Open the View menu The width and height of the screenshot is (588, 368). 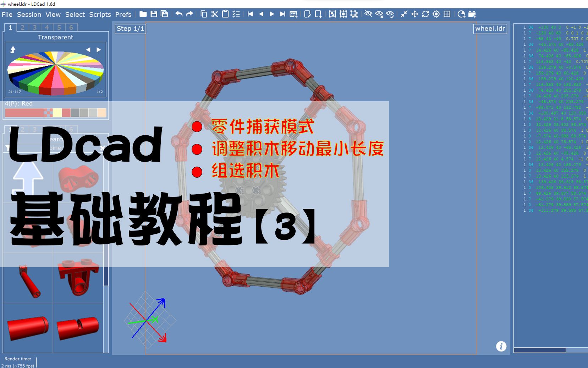(53, 15)
